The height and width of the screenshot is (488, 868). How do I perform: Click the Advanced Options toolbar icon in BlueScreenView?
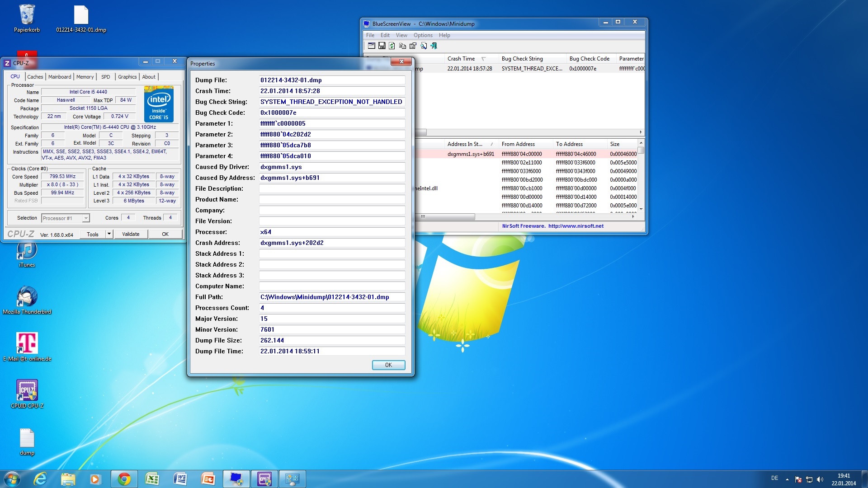click(x=371, y=46)
